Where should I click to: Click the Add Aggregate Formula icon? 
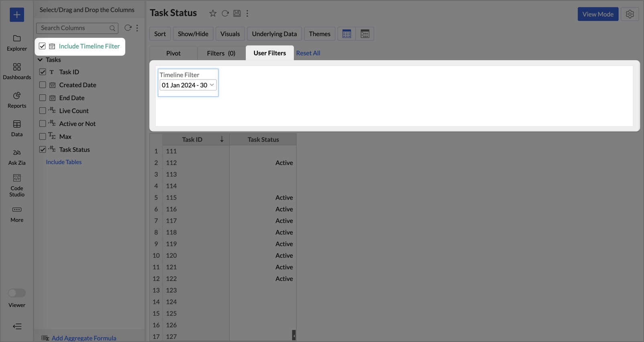point(45,338)
